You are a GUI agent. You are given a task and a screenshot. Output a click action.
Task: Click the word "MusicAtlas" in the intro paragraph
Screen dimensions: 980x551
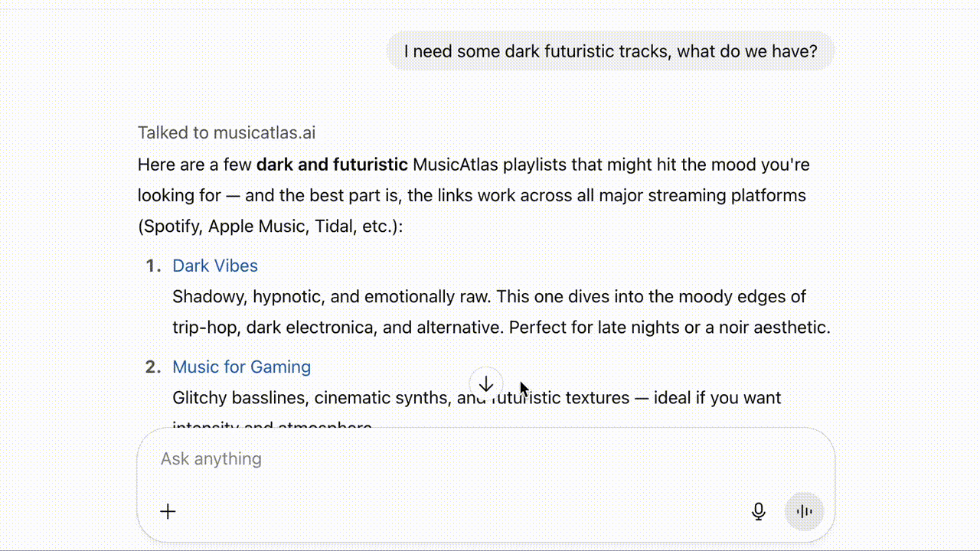tap(455, 165)
